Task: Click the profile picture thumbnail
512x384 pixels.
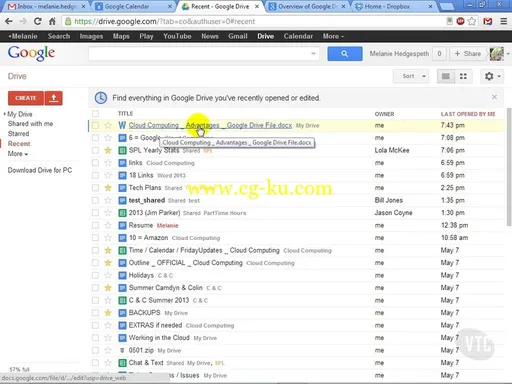Action: point(496,54)
